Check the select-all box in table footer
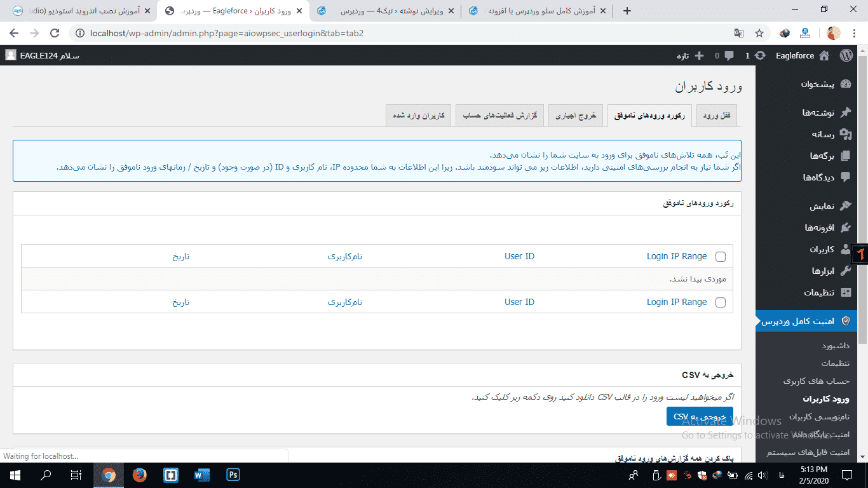 coord(720,302)
